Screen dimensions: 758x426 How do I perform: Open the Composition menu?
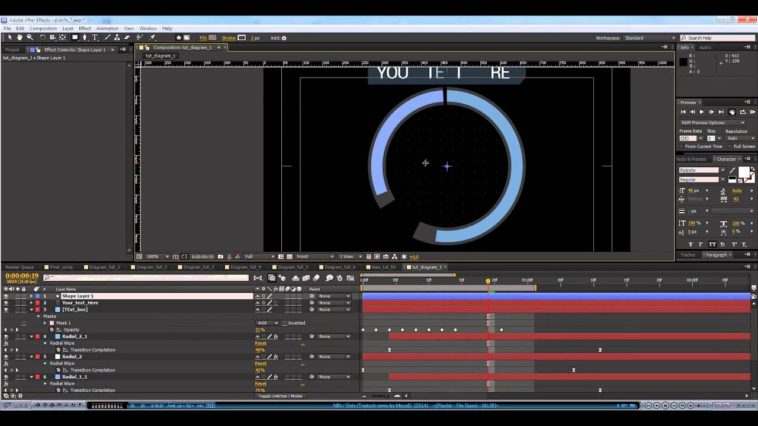click(x=43, y=28)
